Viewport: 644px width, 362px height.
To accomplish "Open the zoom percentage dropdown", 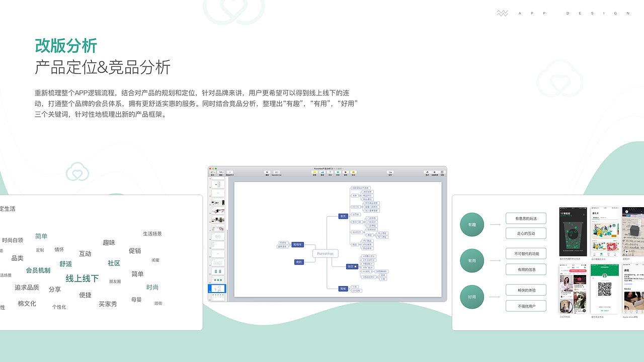I will [x=221, y=172].
